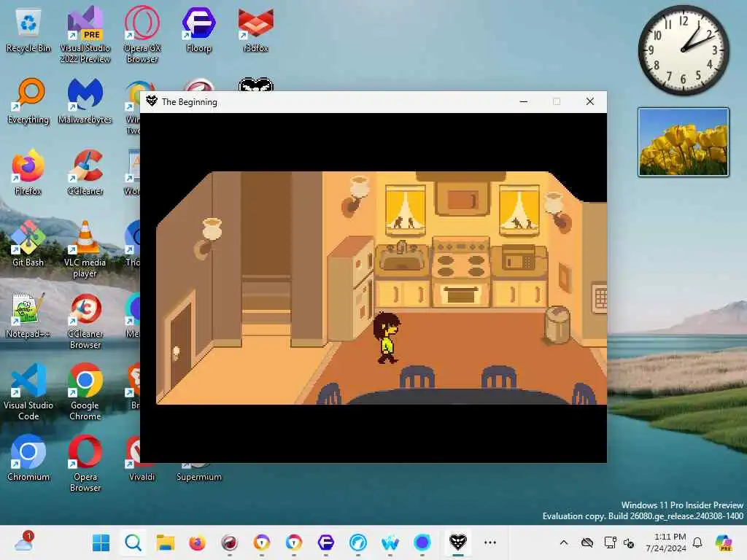Screen dimensions: 747x560
Task: Click the analog clock desktop gadget
Action: click(683, 50)
